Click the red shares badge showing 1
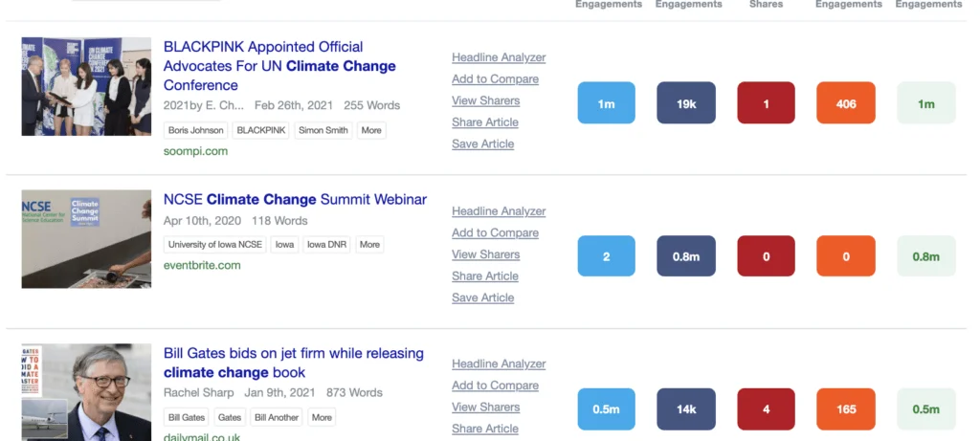The width and height of the screenshot is (980, 441). pyautogui.click(x=767, y=103)
